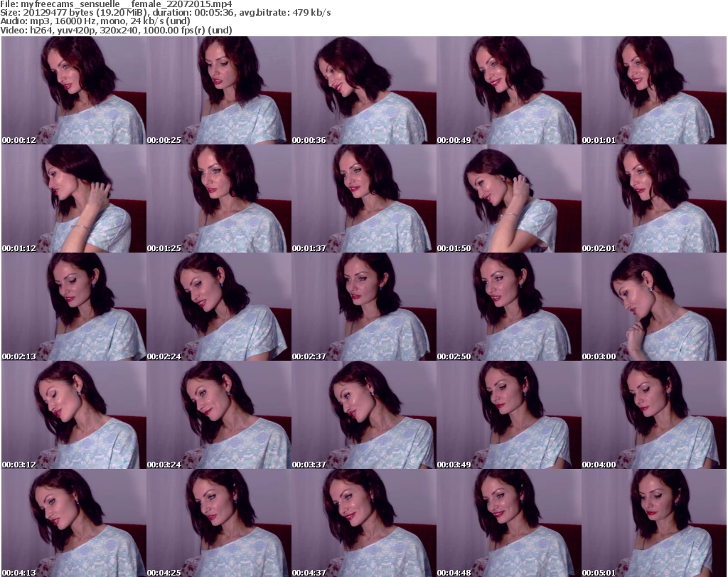This screenshot has height=577, width=728.
Task: Open the frame stamped 00:01:25
Action: (x=219, y=198)
